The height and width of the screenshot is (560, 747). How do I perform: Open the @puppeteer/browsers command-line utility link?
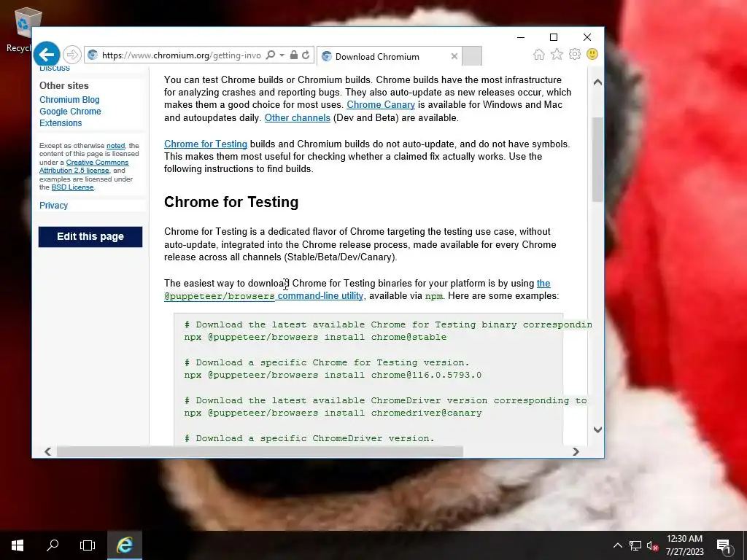click(x=264, y=296)
